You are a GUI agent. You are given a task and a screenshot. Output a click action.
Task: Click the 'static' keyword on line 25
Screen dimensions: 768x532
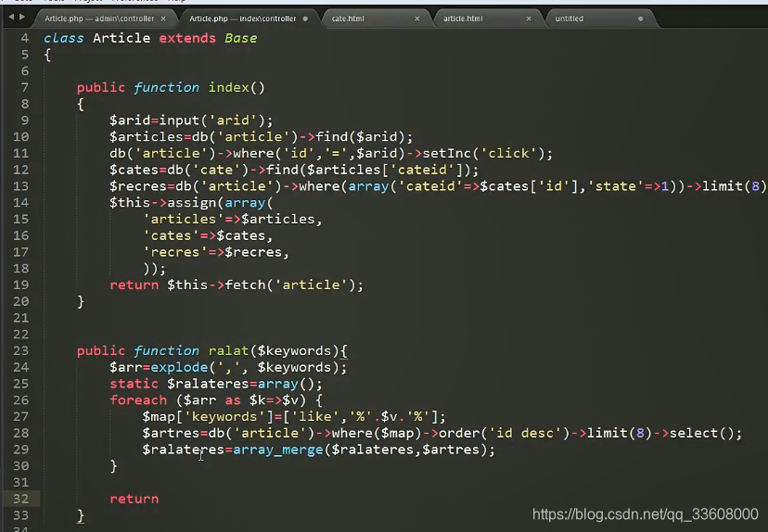pyautogui.click(x=134, y=384)
